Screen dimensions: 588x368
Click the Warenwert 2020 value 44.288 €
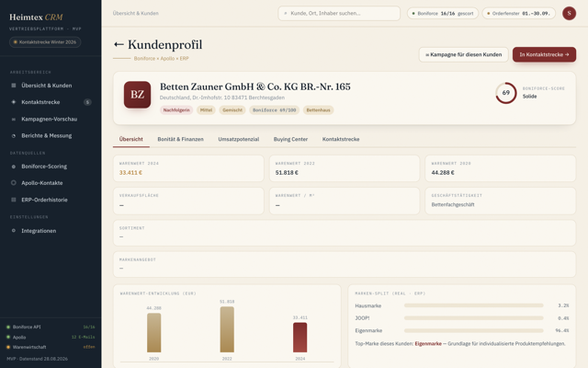[x=443, y=173]
